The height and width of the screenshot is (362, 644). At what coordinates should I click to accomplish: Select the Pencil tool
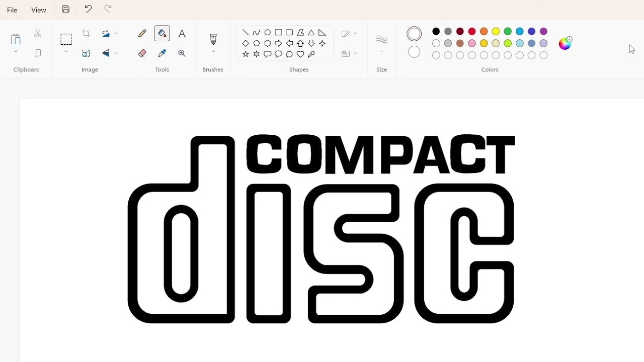(x=142, y=34)
